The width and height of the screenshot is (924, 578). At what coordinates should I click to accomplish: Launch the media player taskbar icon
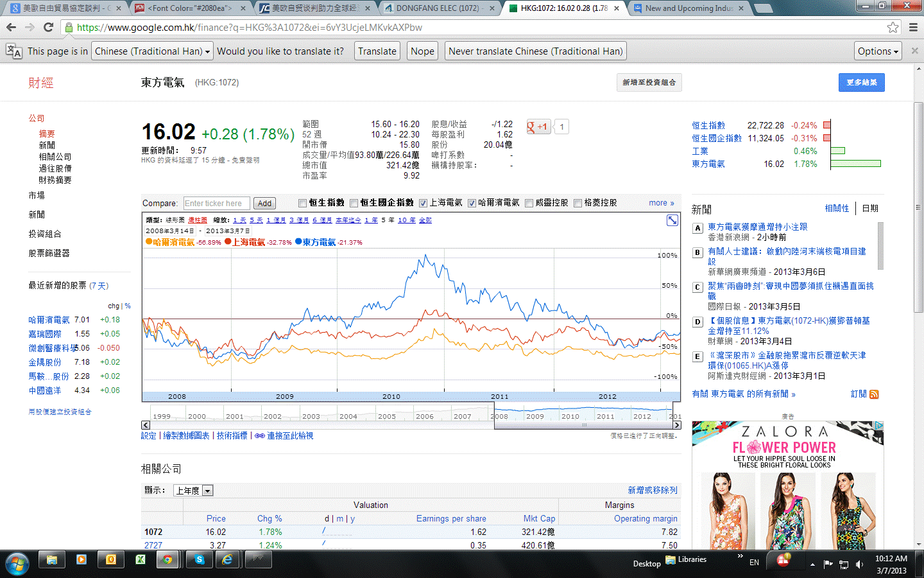pos(81,560)
